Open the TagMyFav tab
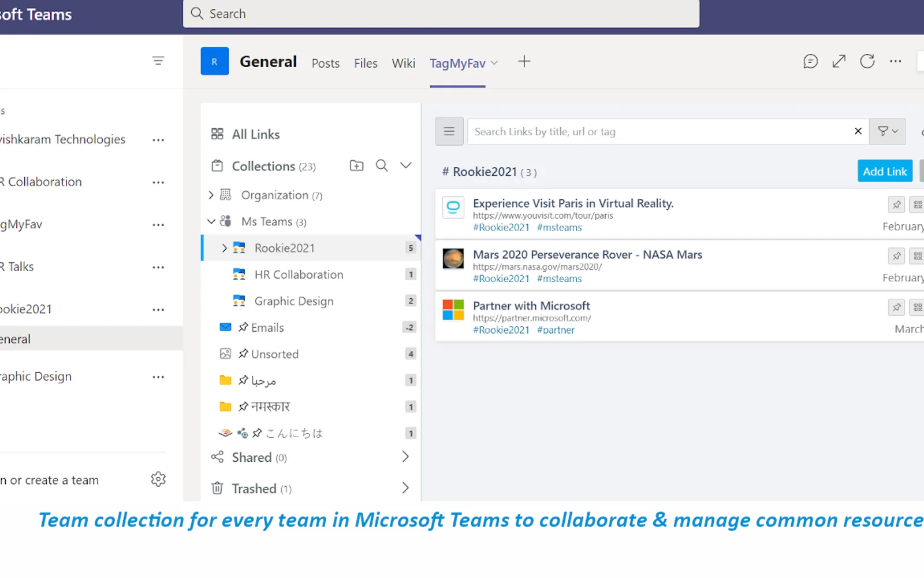 point(457,64)
